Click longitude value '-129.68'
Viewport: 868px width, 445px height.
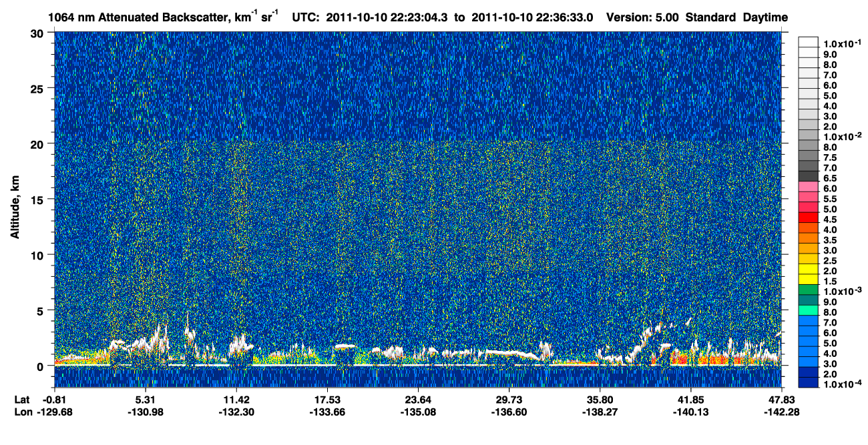(53, 412)
